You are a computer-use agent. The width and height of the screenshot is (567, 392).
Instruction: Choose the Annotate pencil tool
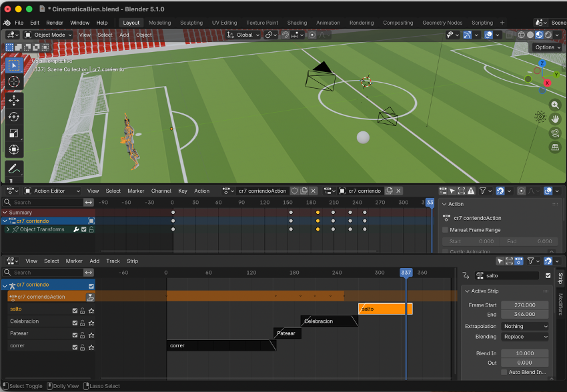tap(14, 168)
